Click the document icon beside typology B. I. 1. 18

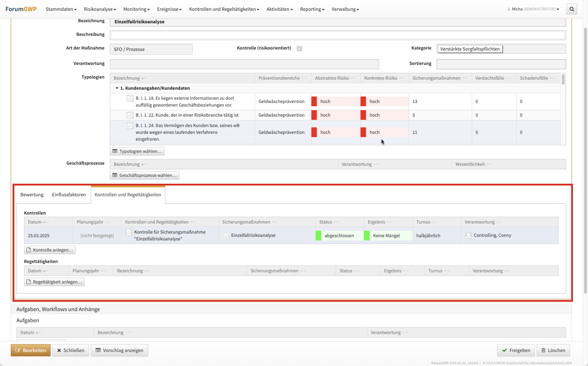pyautogui.click(x=130, y=98)
